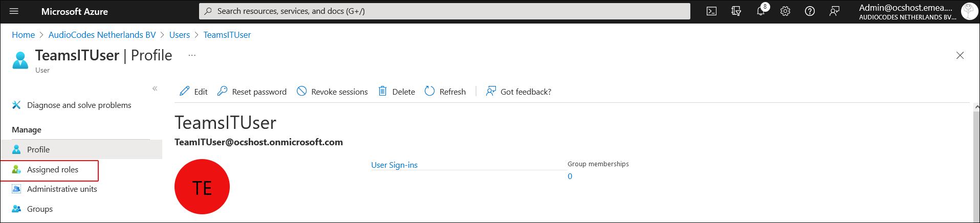980x223 pixels.
Task: Open Directories and subscriptions filter icon
Action: point(736,11)
